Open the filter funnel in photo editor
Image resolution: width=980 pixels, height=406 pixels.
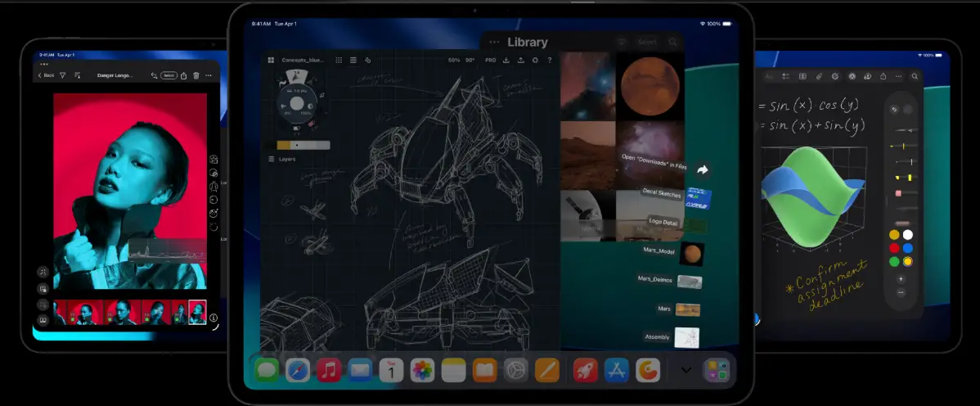[x=62, y=75]
